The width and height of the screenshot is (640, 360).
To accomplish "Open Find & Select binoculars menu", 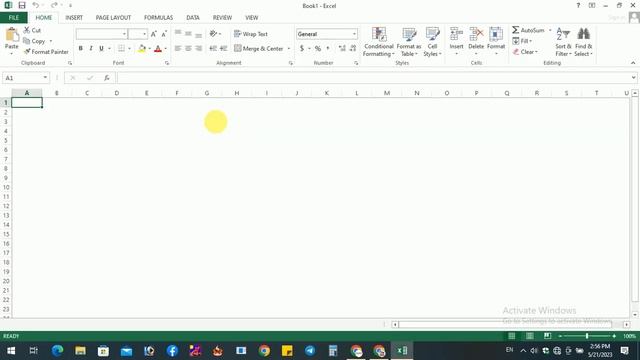I will coord(583,42).
